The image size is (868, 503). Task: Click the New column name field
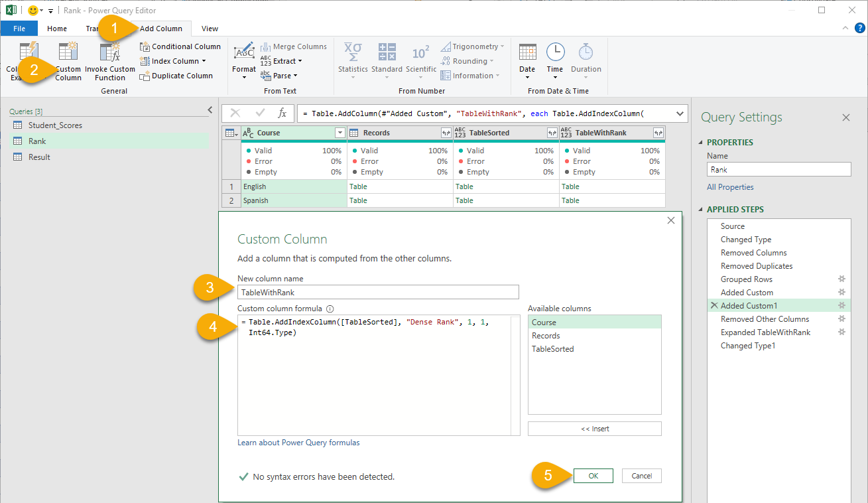(378, 292)
